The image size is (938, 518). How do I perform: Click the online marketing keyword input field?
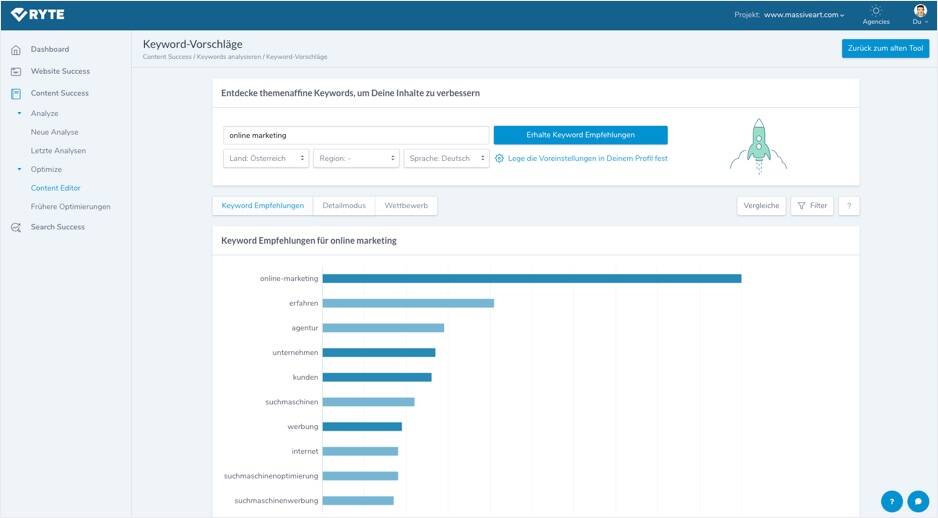(x=356, y=135)
